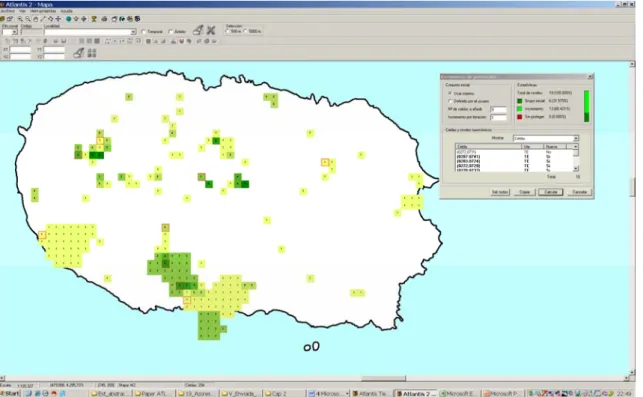The width and height of the screenshot is (643, 397).
Task: Click the trophy icon in toolbar
Action: 94,19
